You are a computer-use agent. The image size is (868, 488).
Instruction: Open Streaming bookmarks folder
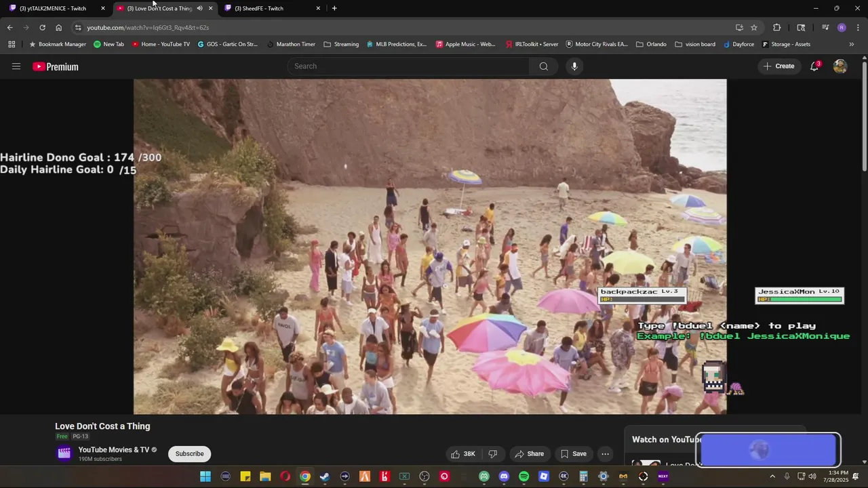[341, 44]
